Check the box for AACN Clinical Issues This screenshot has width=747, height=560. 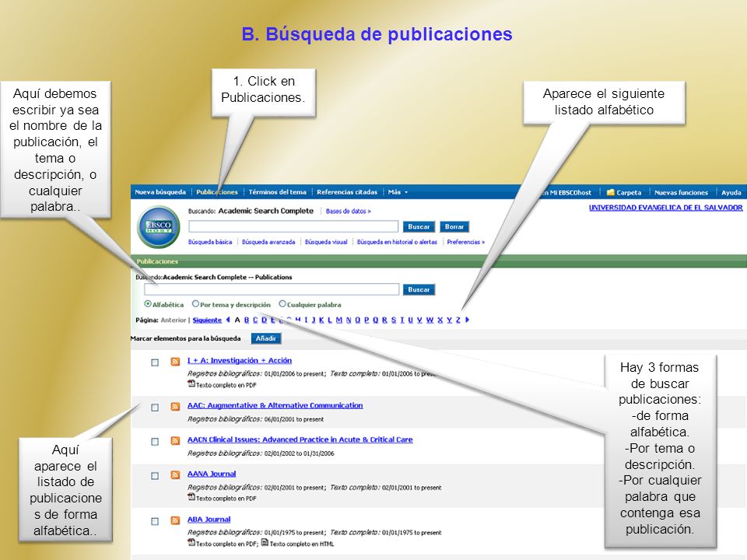[155, 442]
